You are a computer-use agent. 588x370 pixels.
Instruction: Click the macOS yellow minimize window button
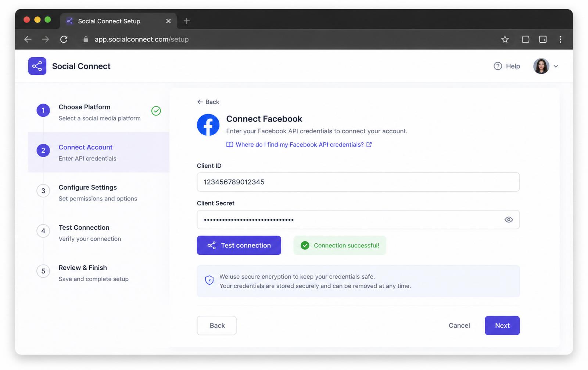[x=37, y=20]
